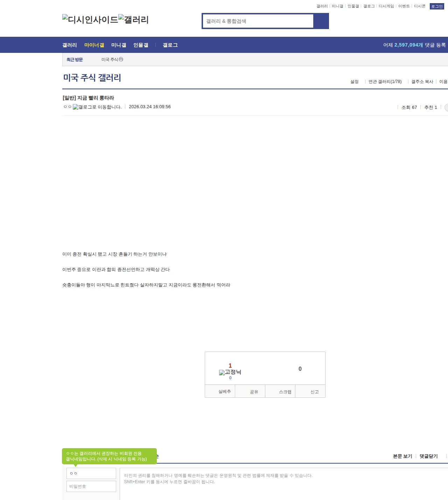
Task: Open 갤러리 in the blue navigation bar
Action: coord(70,45)
